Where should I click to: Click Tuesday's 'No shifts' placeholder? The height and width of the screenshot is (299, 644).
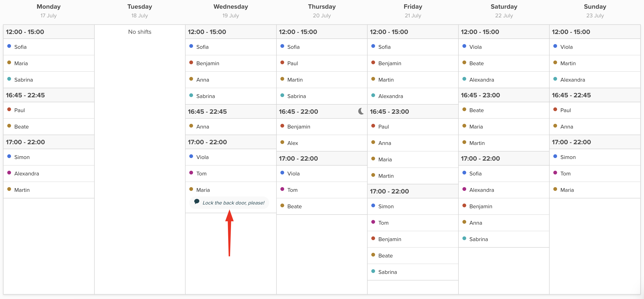[x=139, y=32]
